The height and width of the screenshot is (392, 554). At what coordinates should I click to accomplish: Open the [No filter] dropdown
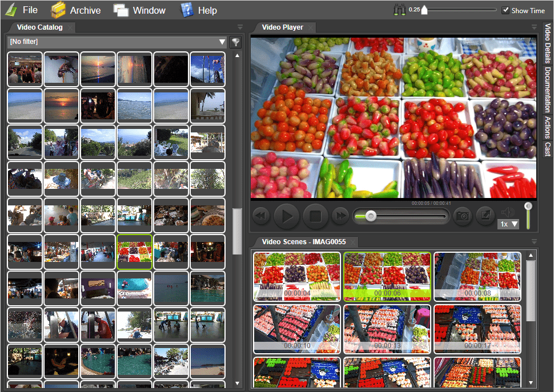click(x=118, y=42)
